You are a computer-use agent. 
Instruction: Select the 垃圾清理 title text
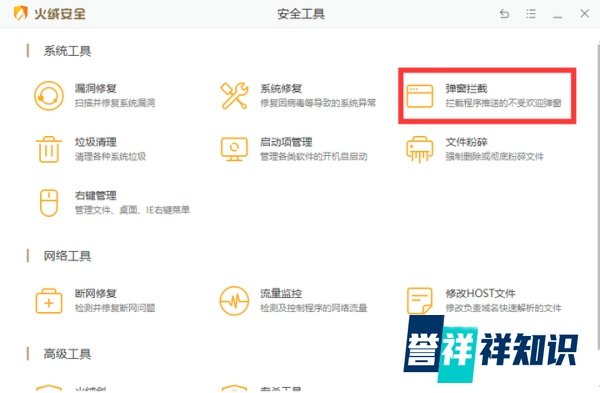point(96,142)
